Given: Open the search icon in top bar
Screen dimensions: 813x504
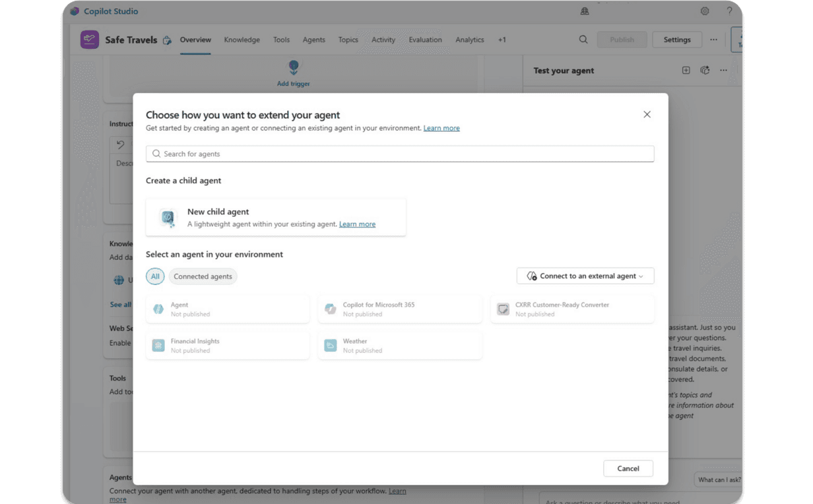Looking at the screenshot, I should [583, 40].
